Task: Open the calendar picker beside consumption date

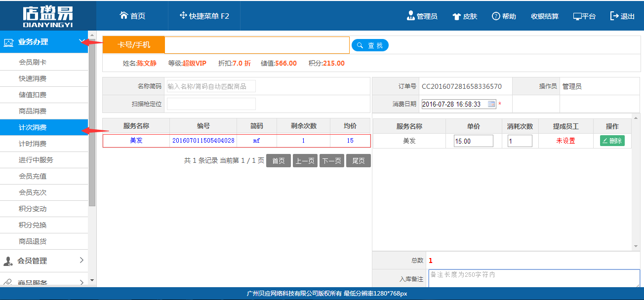Action: tap(491, 104)
